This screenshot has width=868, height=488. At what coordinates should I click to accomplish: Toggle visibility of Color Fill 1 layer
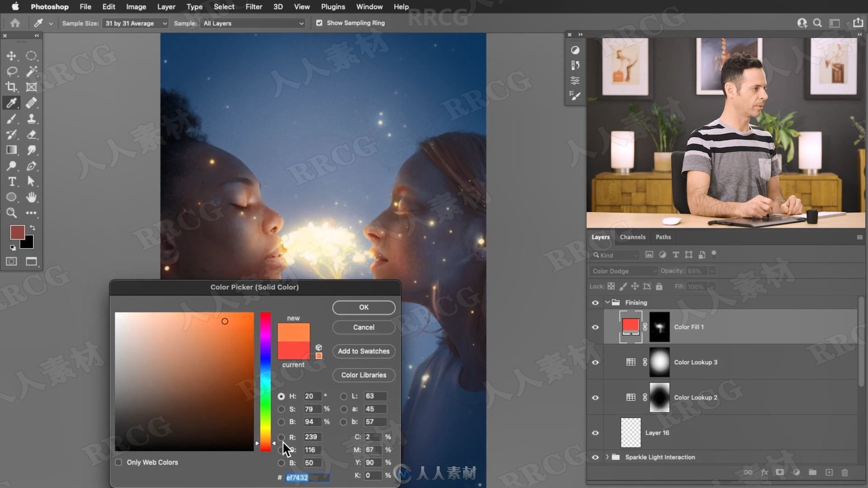coord(595,327)
